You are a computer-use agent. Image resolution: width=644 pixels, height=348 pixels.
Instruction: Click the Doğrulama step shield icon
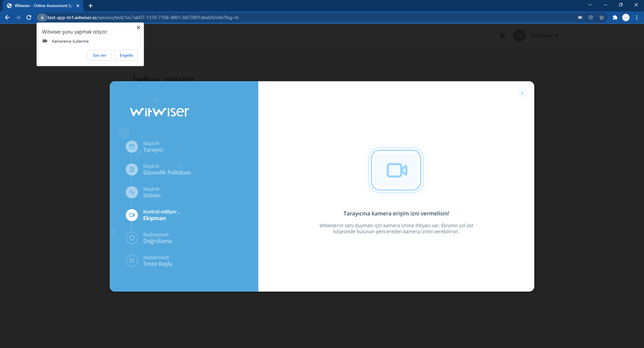(x=132, y=238)
